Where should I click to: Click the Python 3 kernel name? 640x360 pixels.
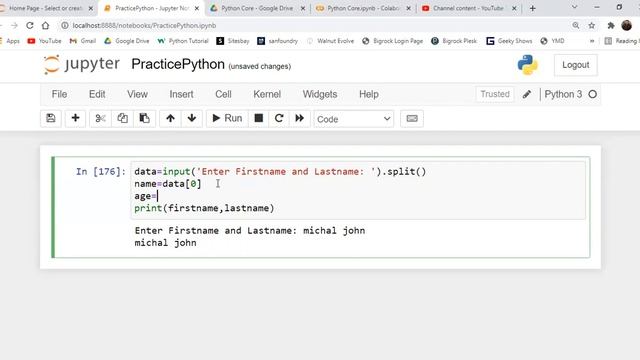pyautogui.click(x=563, y=94)
